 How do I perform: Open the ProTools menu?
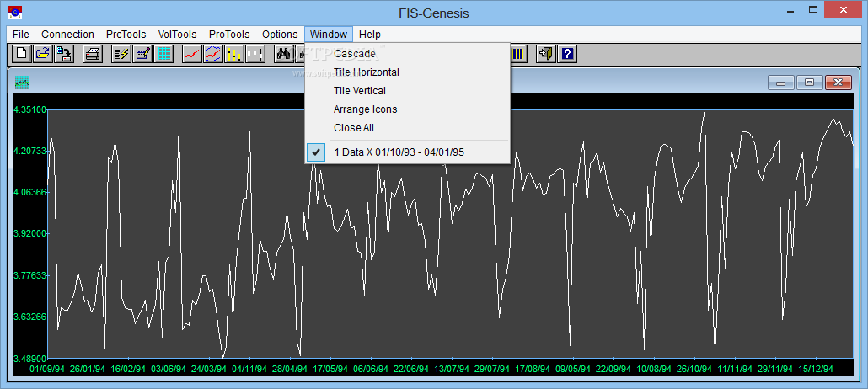click(x=229, y=35)
